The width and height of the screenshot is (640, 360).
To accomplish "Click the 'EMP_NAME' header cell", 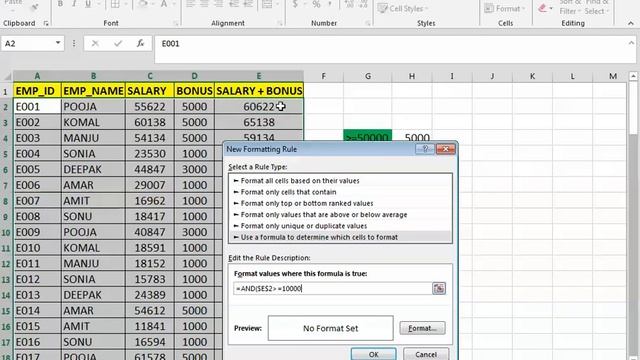I will pos(93,91).
